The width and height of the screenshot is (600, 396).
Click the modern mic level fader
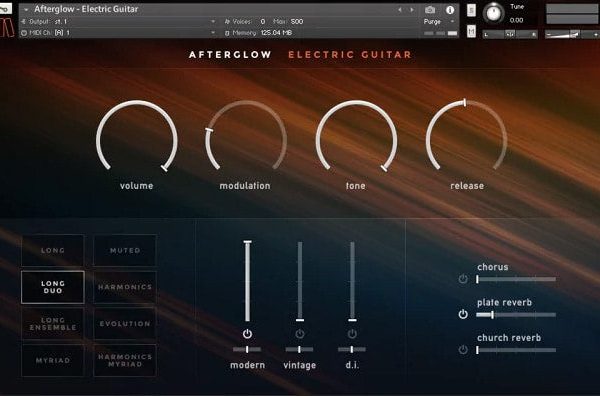pos(248,281)
